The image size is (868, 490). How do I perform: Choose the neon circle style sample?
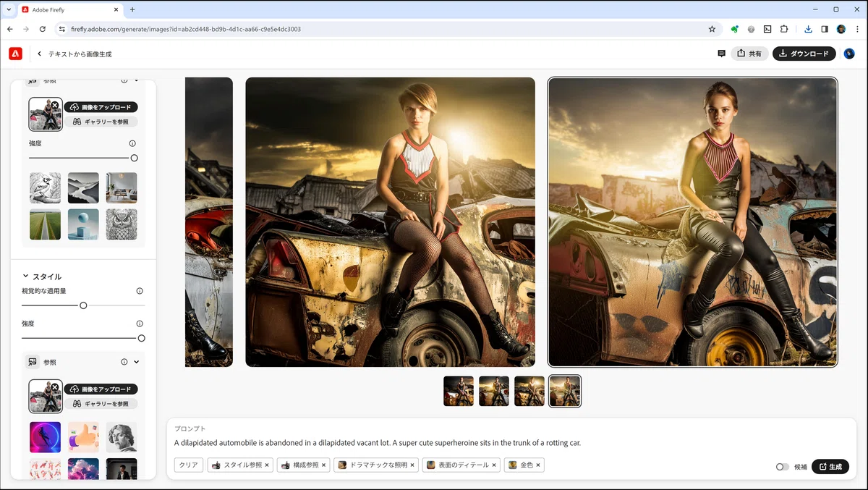pos(45,437)
